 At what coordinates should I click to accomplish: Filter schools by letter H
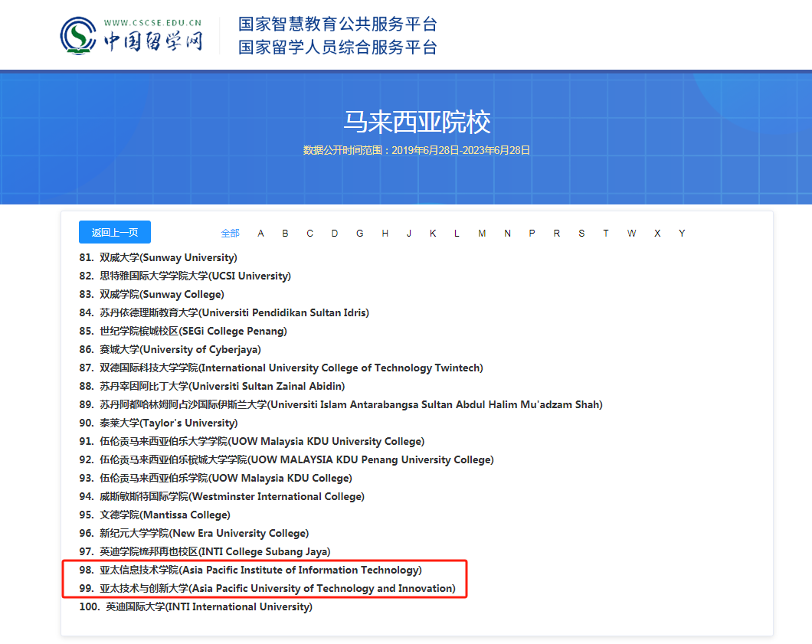click(385, 234)
